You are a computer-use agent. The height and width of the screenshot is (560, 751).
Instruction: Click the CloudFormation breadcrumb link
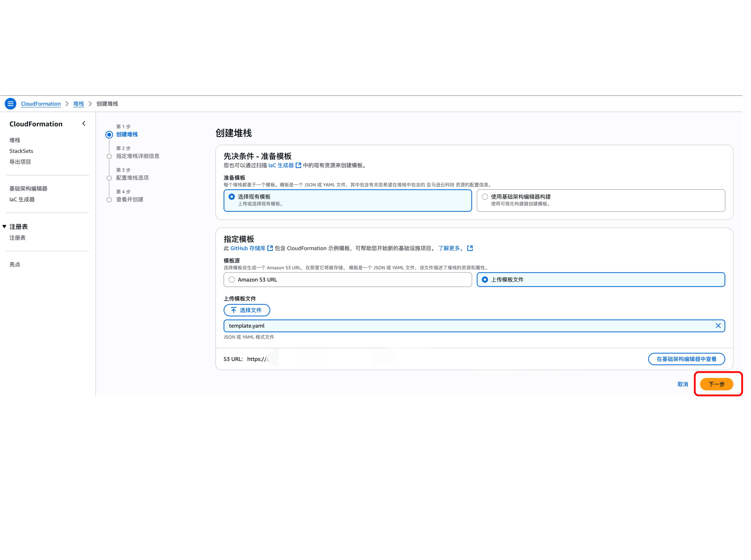coord(41,104)
